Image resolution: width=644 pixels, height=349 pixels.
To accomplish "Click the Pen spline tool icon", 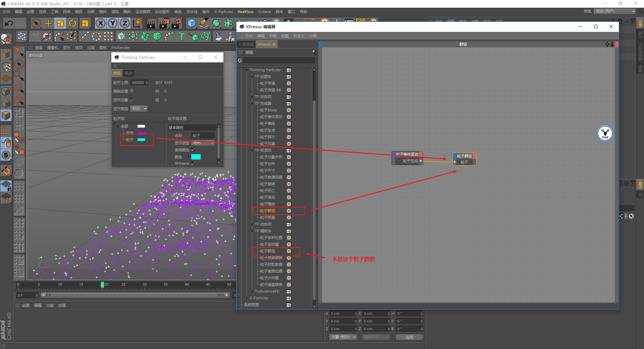I will click(x=204, y=23).
